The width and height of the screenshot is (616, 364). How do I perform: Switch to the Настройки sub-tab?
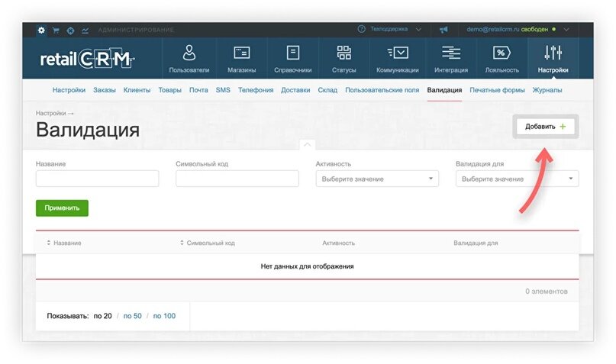pos(69,90)
